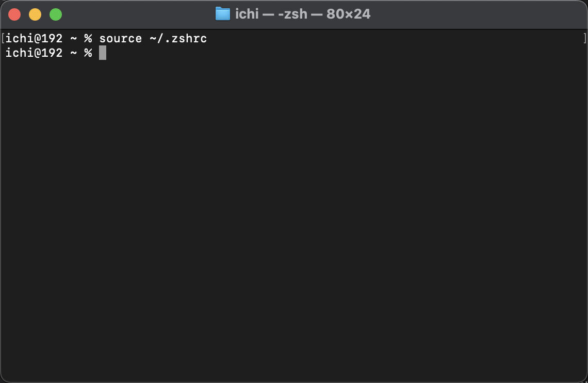The image size is (588, 383).
Task: Click the block cursor at the current prompt
Action: click(102, 53)
